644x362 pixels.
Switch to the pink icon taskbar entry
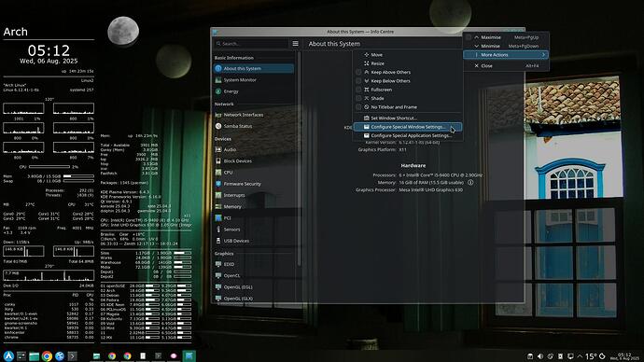coord(174,355)
